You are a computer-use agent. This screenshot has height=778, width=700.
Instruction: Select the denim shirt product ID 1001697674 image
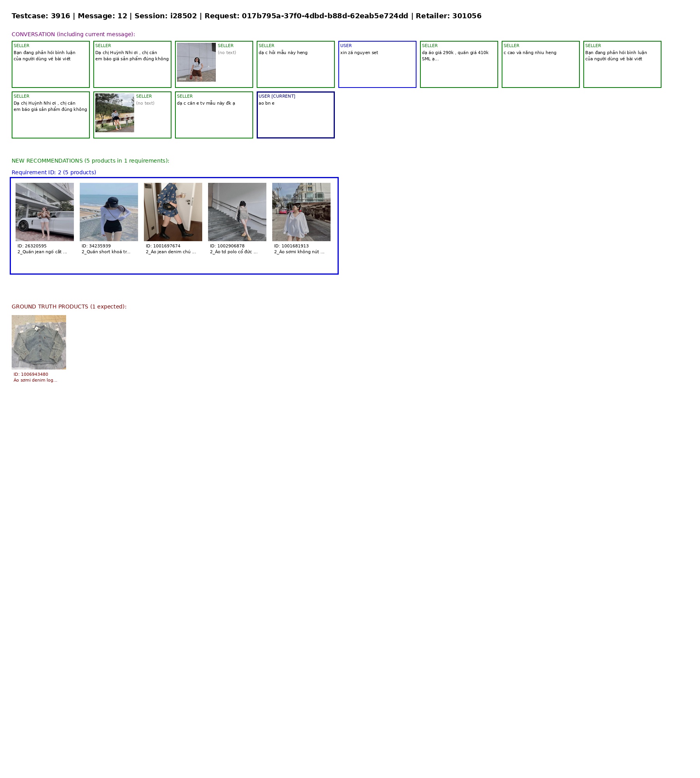[x=173, y=212]
